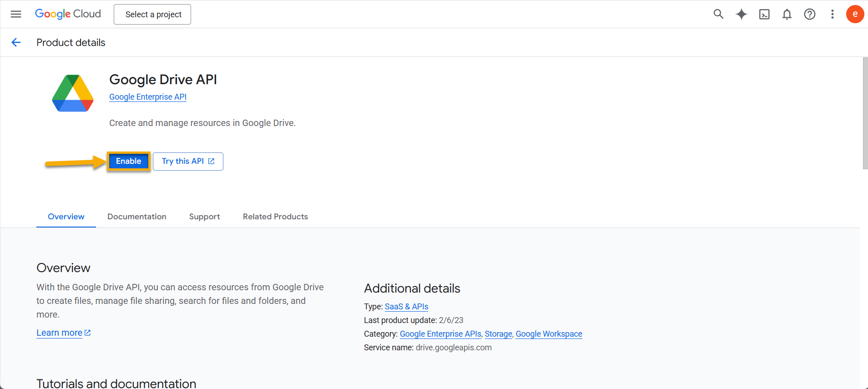
Task: Switch to the Support tab
Action: 205,217
